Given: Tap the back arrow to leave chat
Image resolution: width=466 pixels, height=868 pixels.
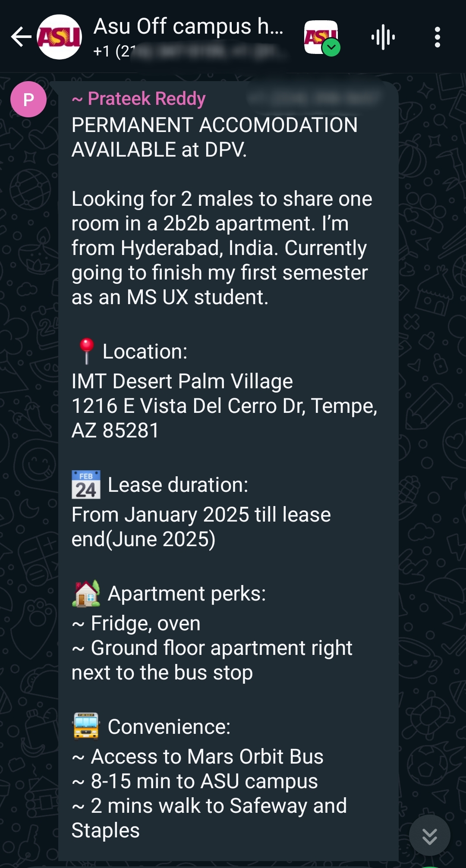Looking at the screenshot, I should (x=21, y=37).
